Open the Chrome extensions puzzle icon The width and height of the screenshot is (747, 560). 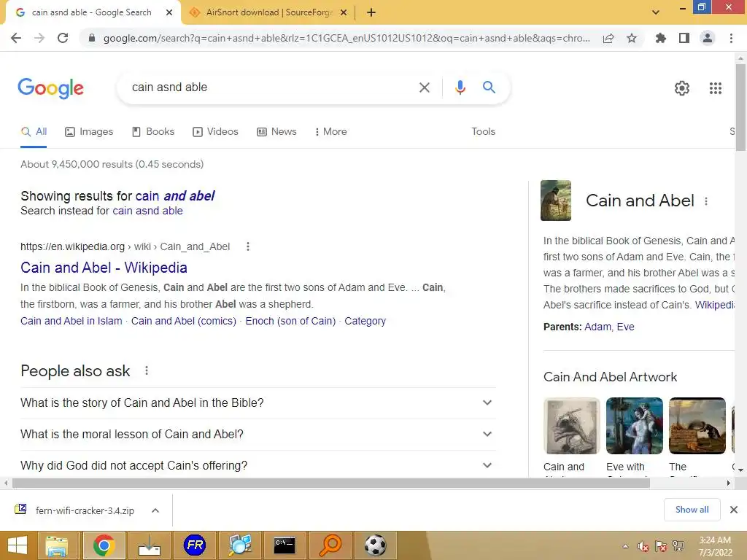pyautogui.click(x=661, y=38)
